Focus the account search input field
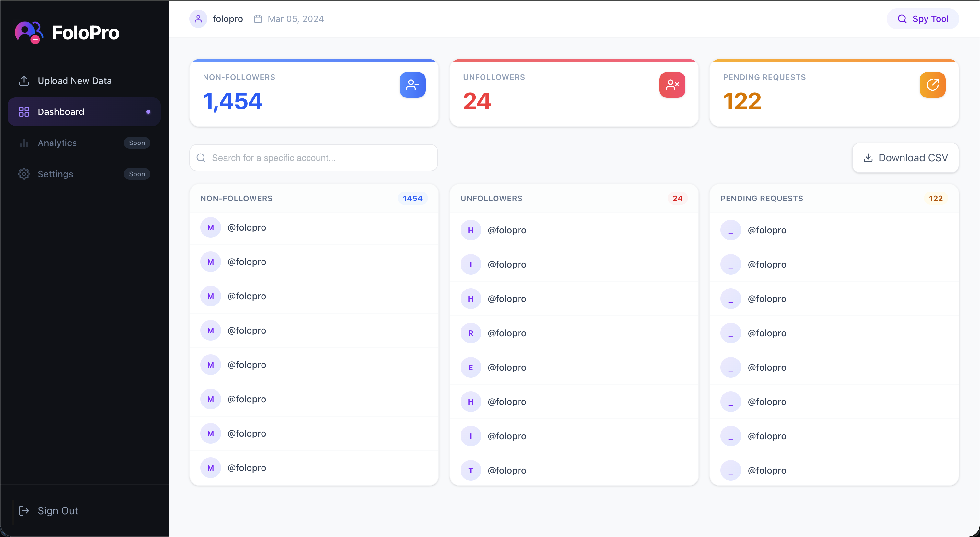 pos(313,158)
